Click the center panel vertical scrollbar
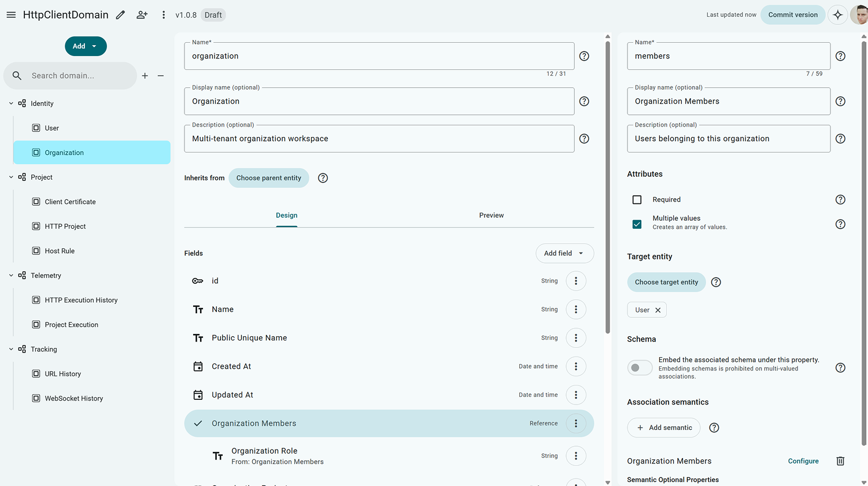Image resolution: width=868 pixels, height=486 pixels. pyautogui.click(x=608, y=187)
